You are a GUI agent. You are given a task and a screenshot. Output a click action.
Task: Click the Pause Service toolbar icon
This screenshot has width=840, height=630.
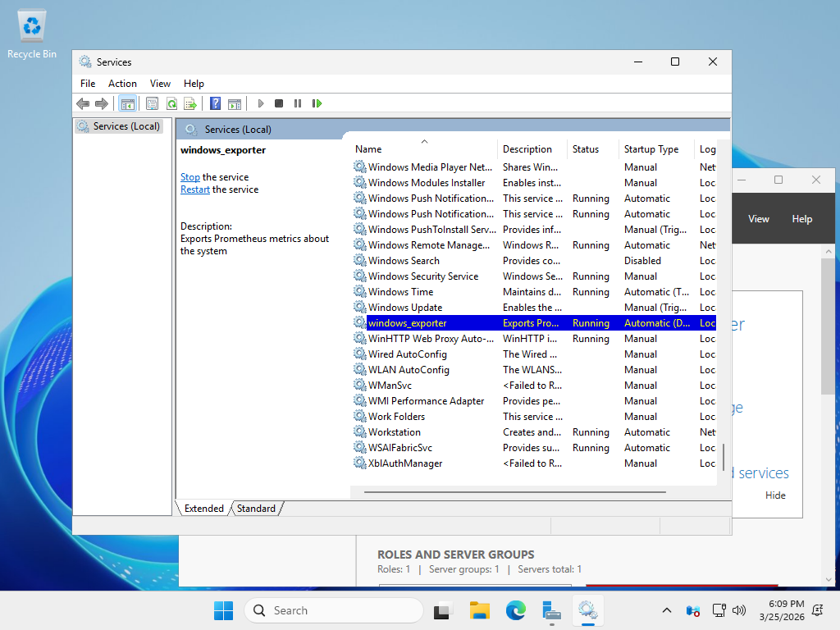pyautogui.click(x=298, y=103)
